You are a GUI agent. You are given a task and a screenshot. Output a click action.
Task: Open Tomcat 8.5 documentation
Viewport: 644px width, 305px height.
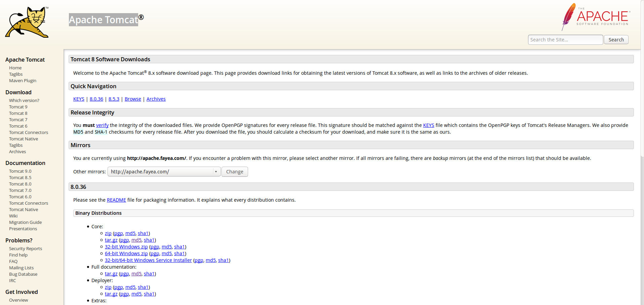click(x=20, y=178)
